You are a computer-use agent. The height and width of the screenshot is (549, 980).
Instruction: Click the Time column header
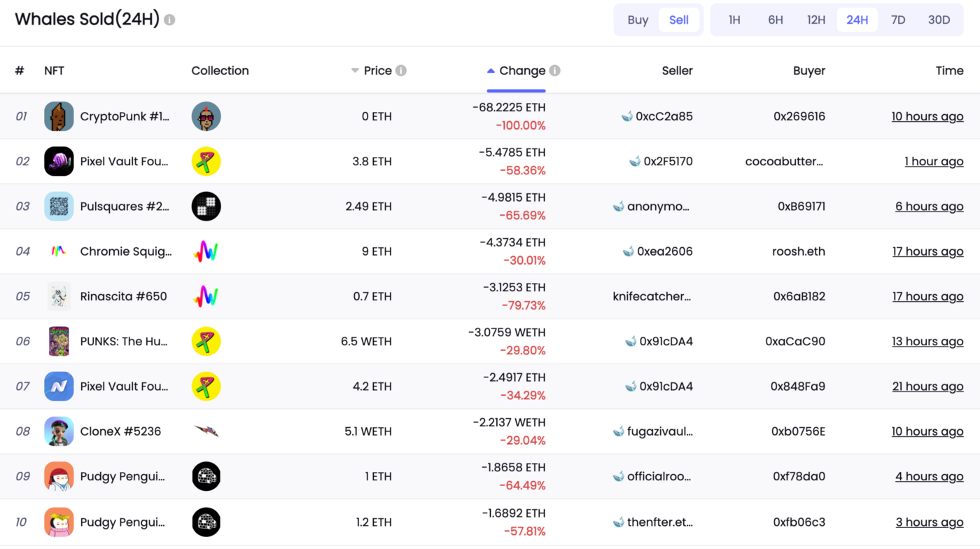(x=949, y=71)
